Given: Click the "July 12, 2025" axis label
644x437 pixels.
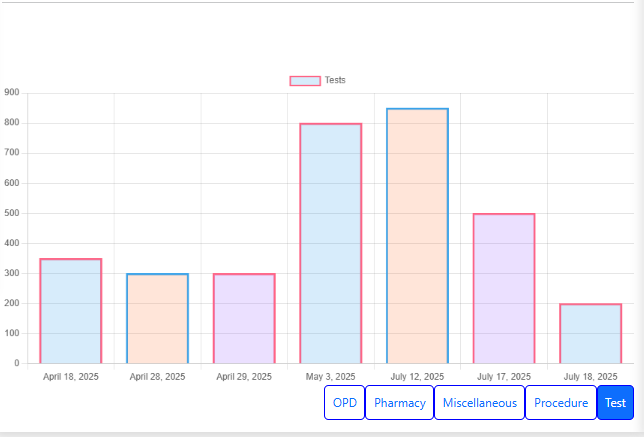Looking at the screenshot, I should tap(417, 377).
